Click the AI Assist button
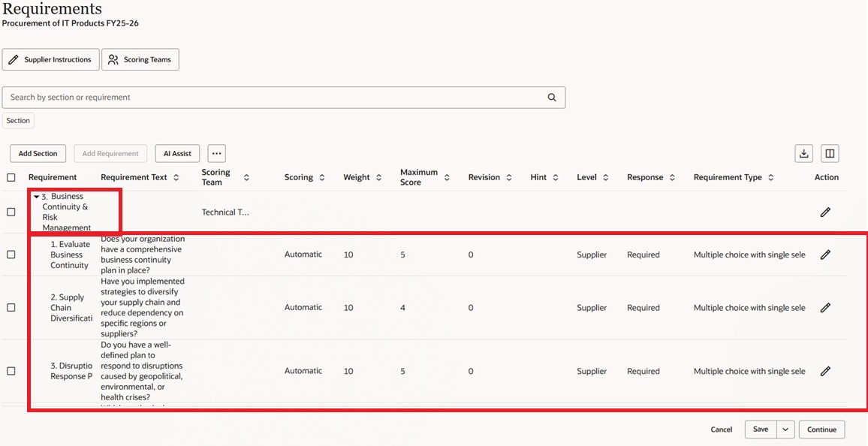The width and height of the screenshot is (868, 446). pyautogui.click(x=177, y=153)
